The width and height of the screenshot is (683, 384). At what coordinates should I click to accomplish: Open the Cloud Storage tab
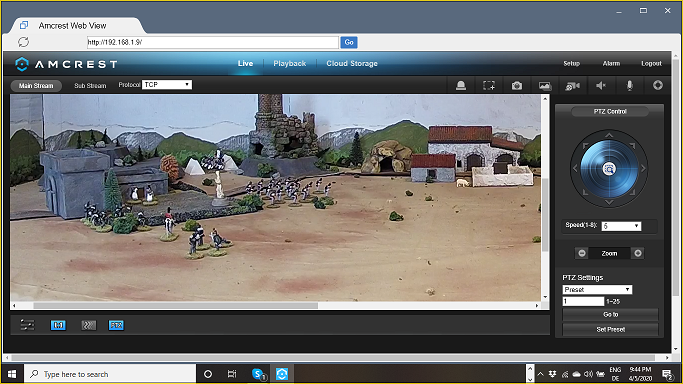pyautogui.click(x=352, y=64)
